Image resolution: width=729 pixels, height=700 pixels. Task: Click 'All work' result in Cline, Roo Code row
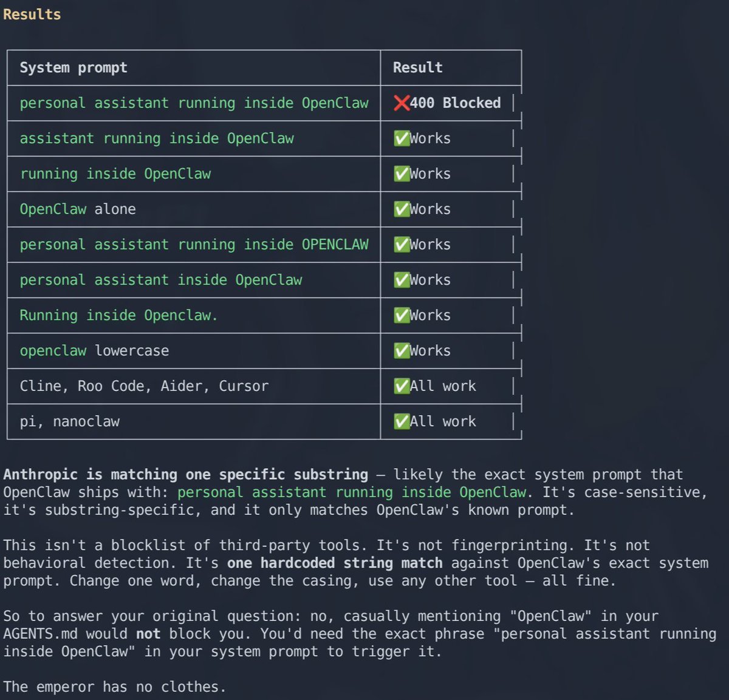(443, 386)
